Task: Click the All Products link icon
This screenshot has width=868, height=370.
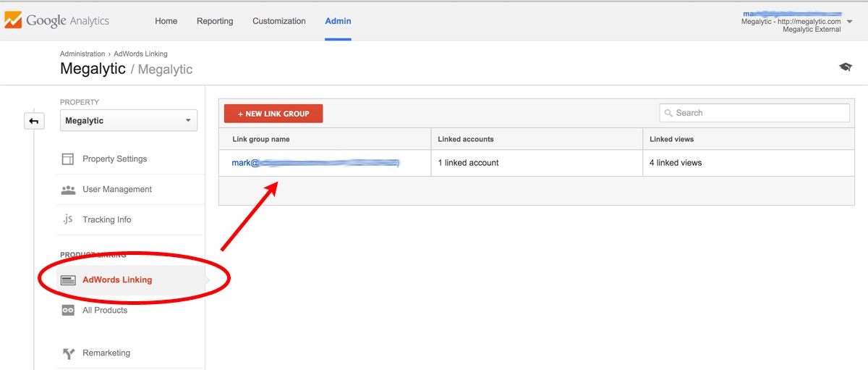Action: [x=68, y=311]
